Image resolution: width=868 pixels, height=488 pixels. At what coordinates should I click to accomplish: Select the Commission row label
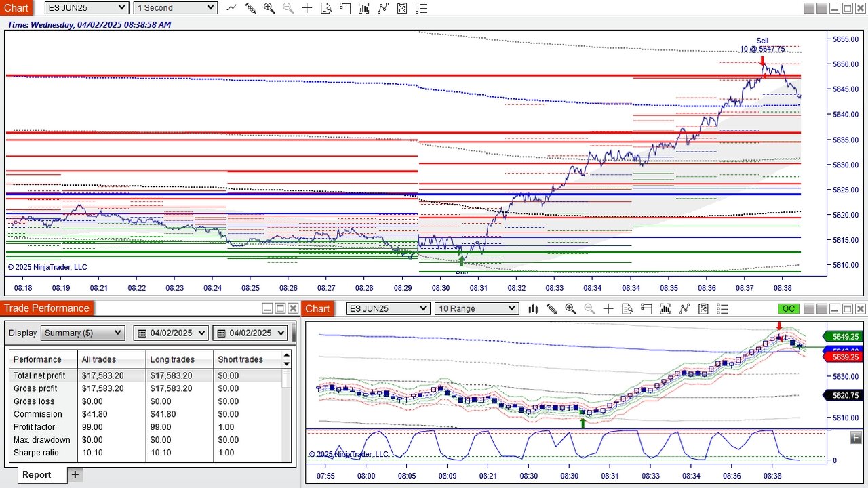[x=38, y=414]
